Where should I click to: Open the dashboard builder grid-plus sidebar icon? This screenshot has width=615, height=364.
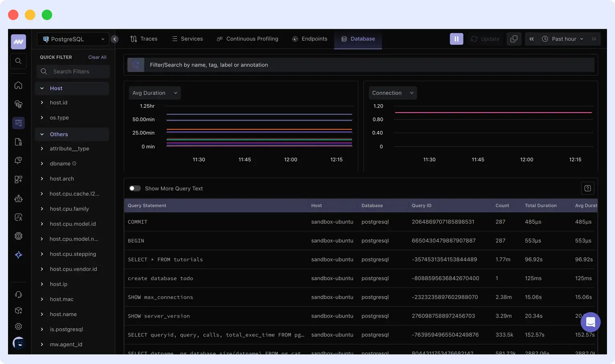click(x=18, y=180)
